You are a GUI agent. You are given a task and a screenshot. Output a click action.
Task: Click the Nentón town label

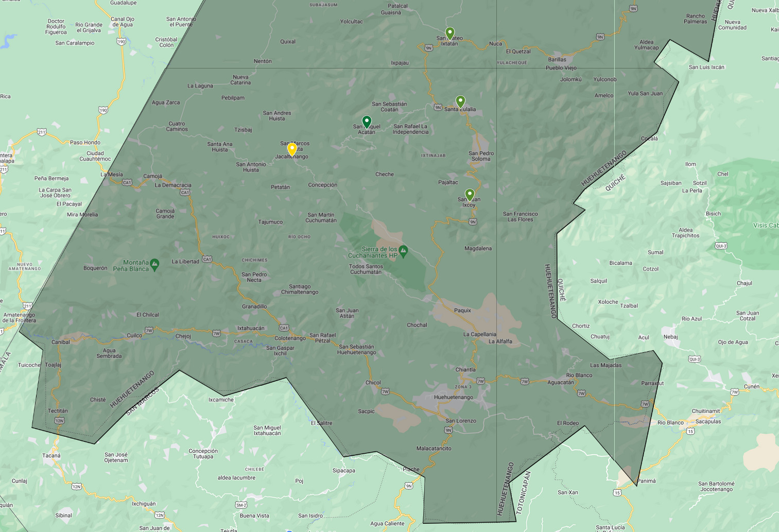pos(263,61)
